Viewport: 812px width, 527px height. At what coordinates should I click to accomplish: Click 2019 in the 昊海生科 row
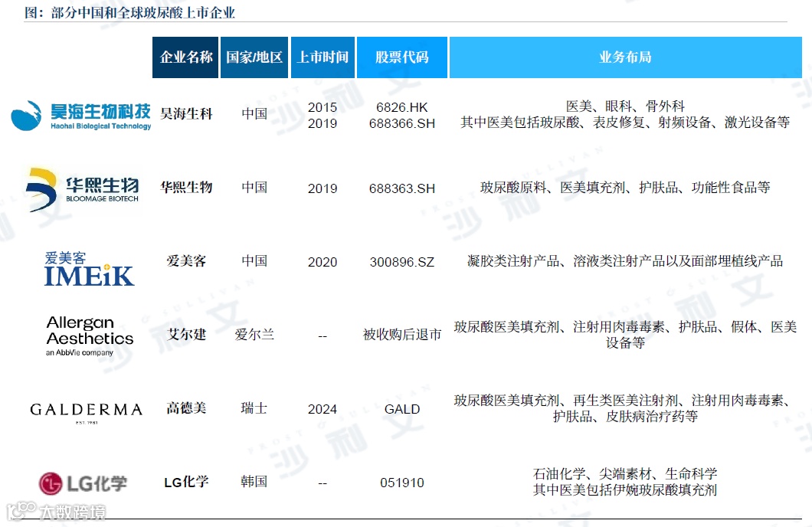click(322, 124)
